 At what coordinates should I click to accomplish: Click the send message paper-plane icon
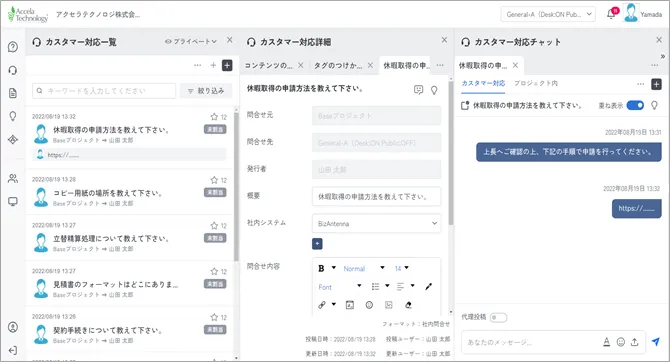[x=655, y=341]
